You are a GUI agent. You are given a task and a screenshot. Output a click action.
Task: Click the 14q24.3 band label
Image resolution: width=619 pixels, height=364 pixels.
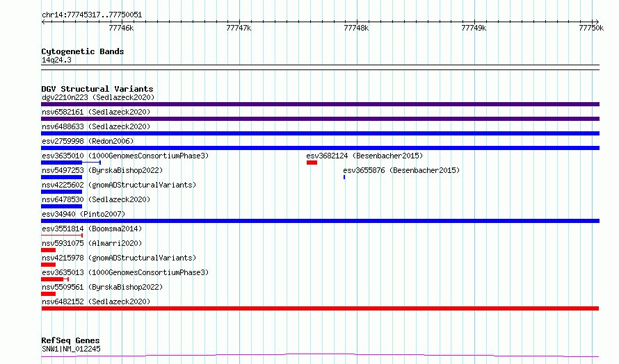(56, 60)
